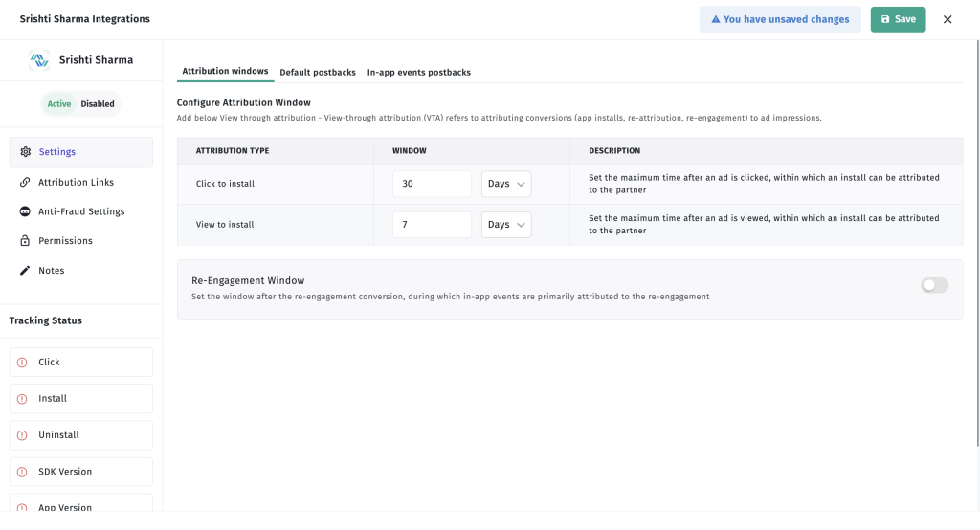Close the integrations panel with X

pyautogui.click(x=947, y=19)
